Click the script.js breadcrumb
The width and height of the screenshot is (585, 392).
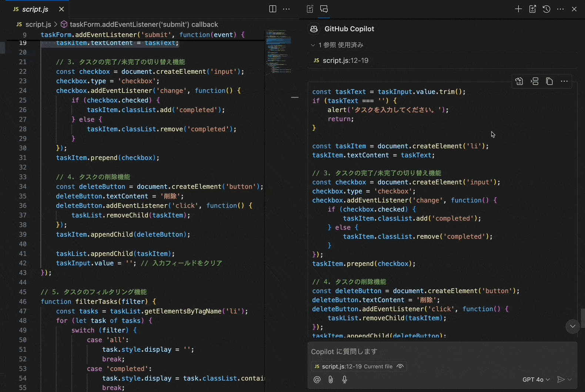38,24
